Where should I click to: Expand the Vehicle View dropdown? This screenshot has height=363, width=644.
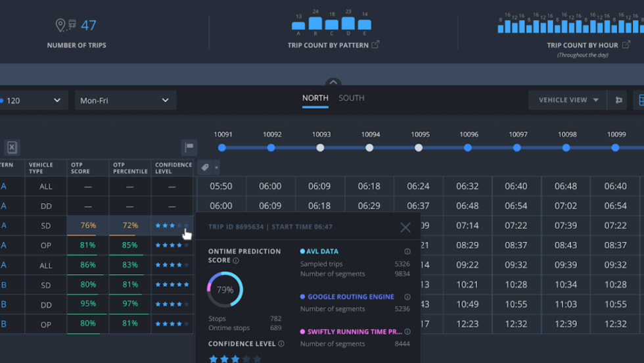click(568, 101)
